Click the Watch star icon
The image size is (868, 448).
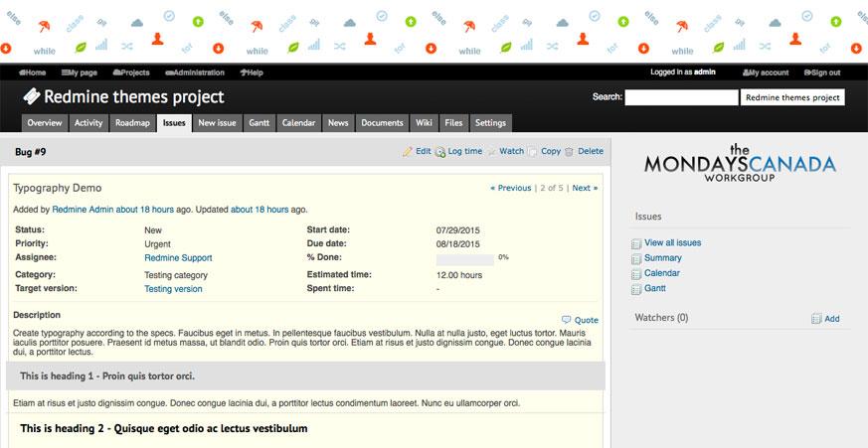(x=491, y=152)
